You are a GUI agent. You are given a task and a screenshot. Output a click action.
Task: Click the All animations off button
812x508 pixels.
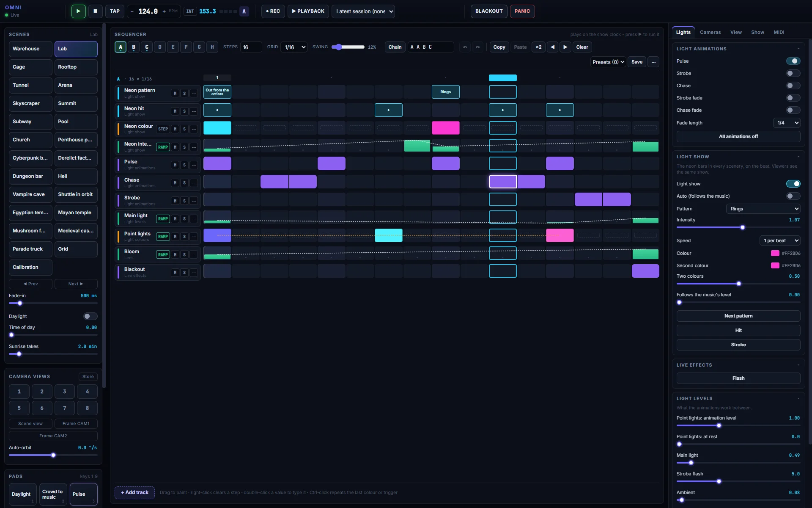click(738, 136)
